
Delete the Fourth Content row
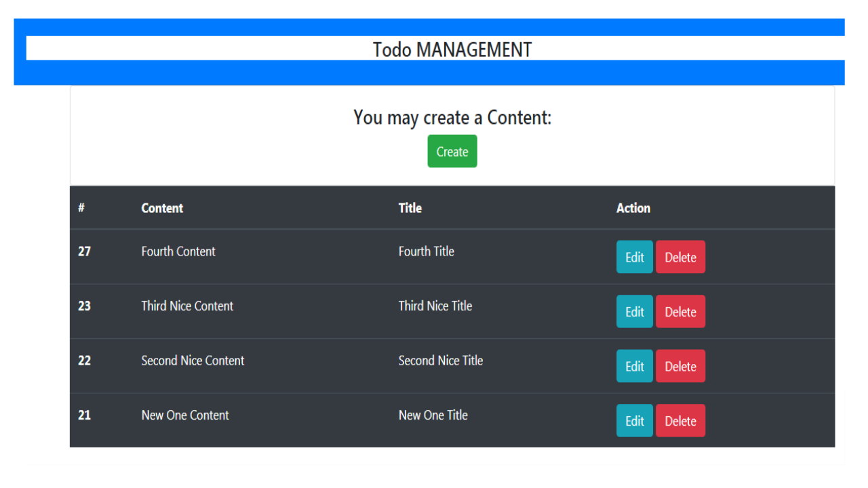(680, 257)
